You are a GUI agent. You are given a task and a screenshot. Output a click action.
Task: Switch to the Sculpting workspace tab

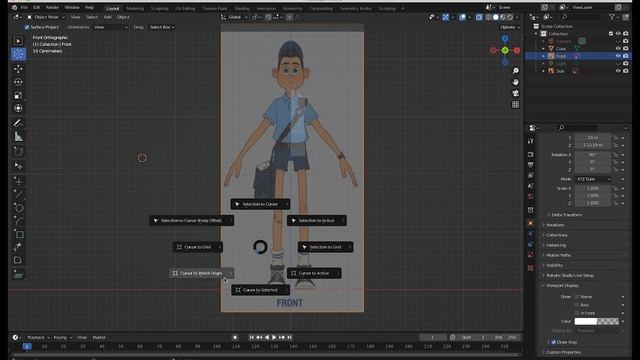click(160, 8)
